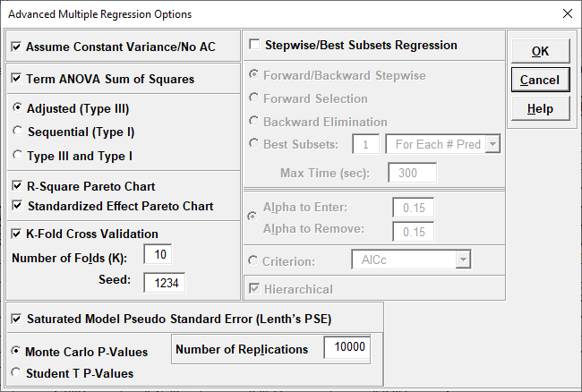
Task: Select Student T P-Values option
Action: coord(16,372)
